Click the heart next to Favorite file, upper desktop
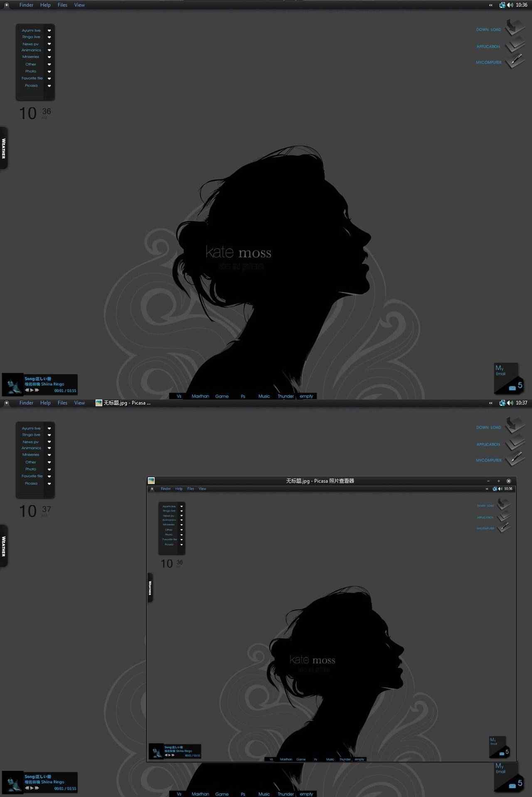The image size is (532, 797). click(x=49, y=79)
